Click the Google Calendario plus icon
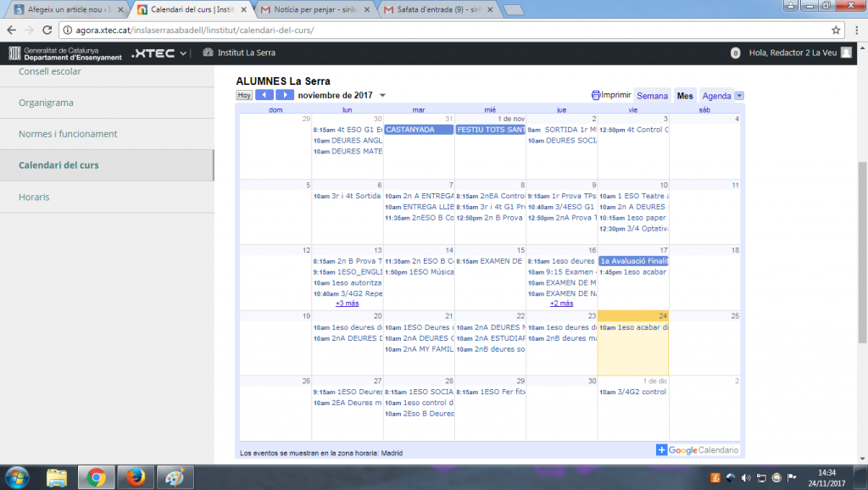Image resolution: width=868 pixels, height=490 pixels. pos(661,450)
